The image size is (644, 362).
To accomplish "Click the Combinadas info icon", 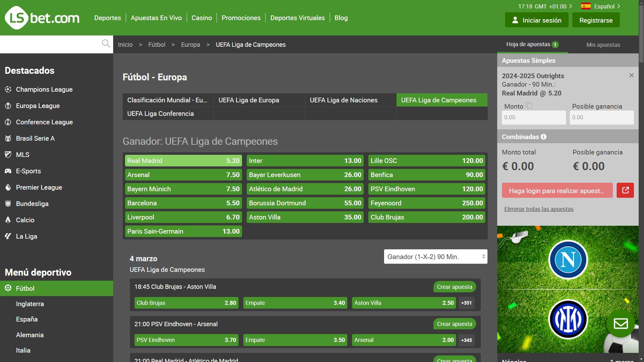I will (x=543, y=137).
